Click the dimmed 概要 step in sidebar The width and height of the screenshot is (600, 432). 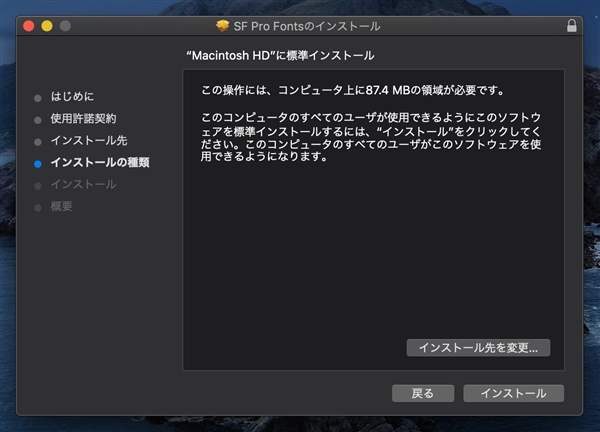(61, 207)
